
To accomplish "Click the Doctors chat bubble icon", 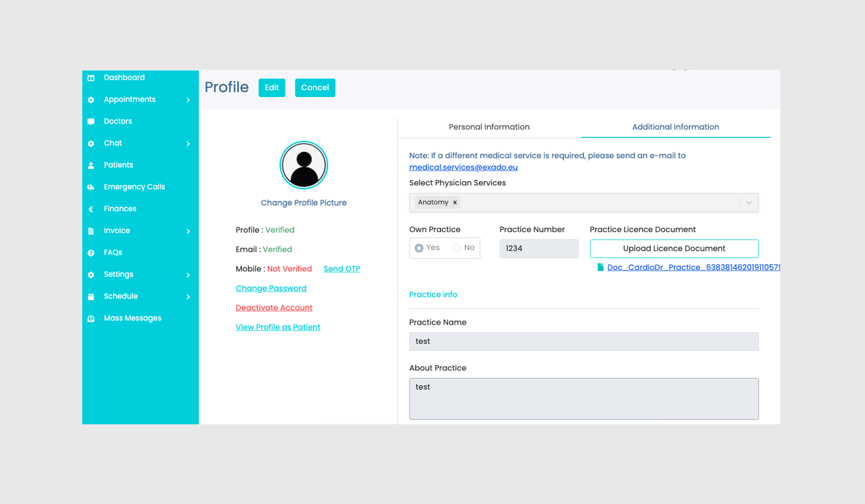I will (x=91, y=121).
